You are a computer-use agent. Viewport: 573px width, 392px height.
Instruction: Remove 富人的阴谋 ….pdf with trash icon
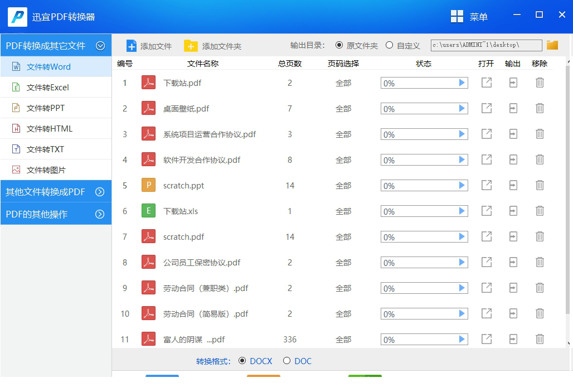(x=540, y=339)
